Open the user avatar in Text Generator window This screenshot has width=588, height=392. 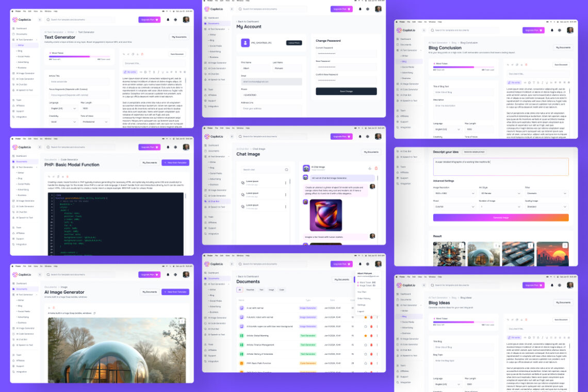pyautogui.click(x=186, y=20)
